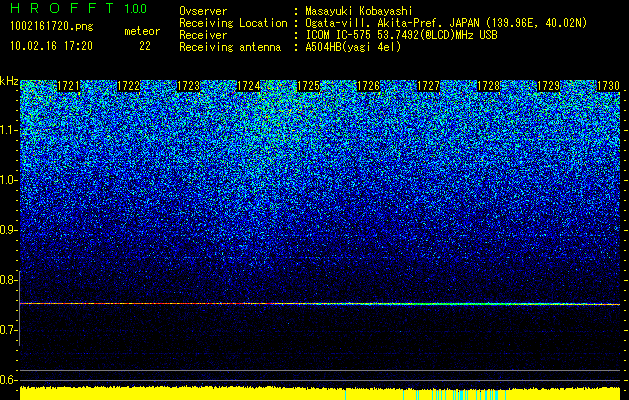This screenshot has height=400, width=629.
Task: Click the date stamp 10.02.16 17:20
Action: point(51,46)
